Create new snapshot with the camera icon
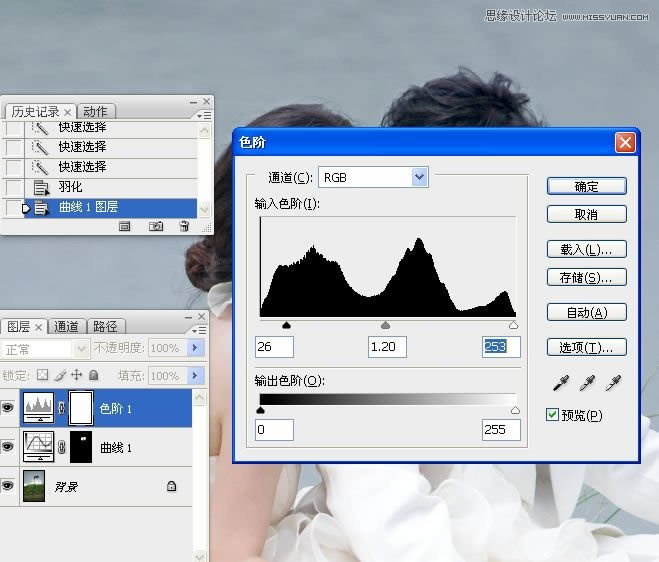This screenshot has height=562, width=659. point(156,227)
